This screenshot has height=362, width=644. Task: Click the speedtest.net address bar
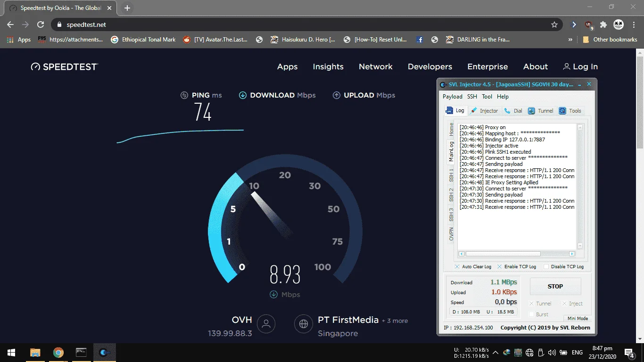tap(306, 25)
